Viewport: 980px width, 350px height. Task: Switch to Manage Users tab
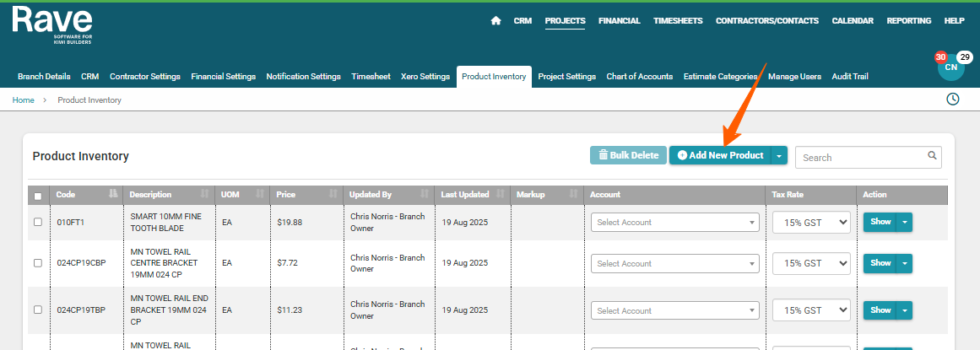tap(794, 76)
